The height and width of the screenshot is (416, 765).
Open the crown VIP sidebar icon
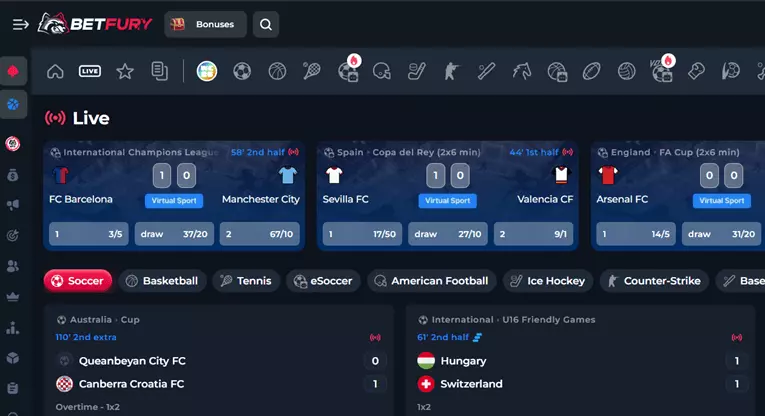point(13,297)
